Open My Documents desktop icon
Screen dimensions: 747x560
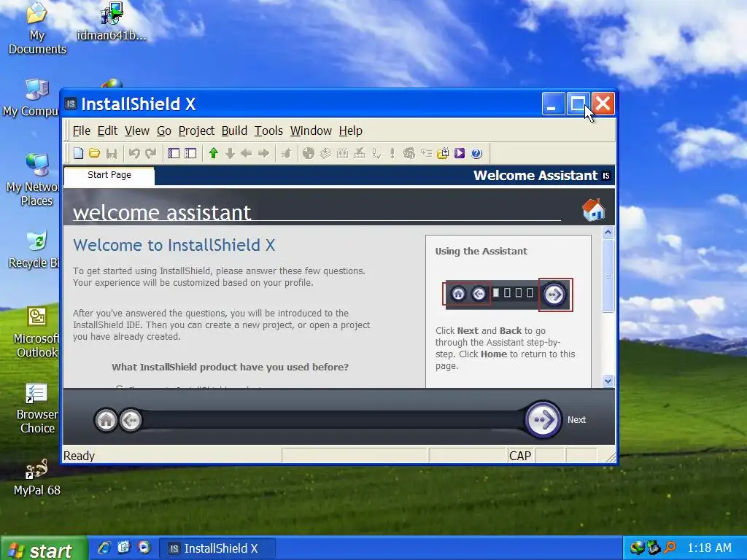point(37,28)
